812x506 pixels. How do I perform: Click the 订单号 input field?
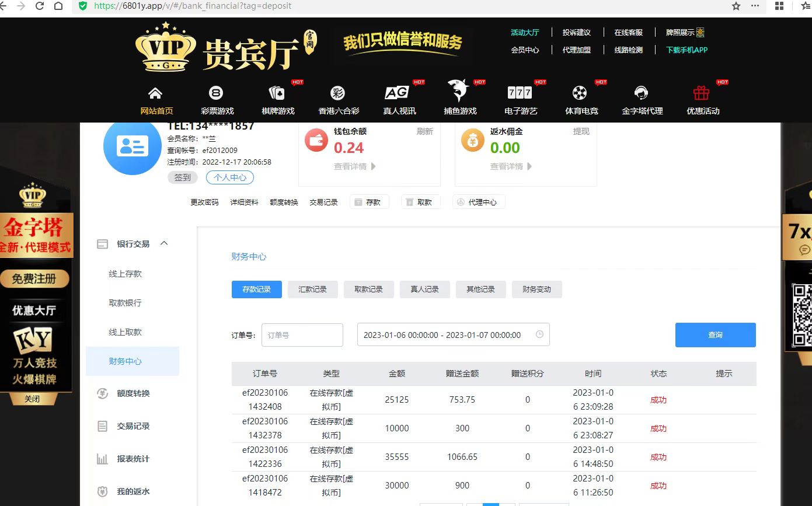[x=302, y=335]
